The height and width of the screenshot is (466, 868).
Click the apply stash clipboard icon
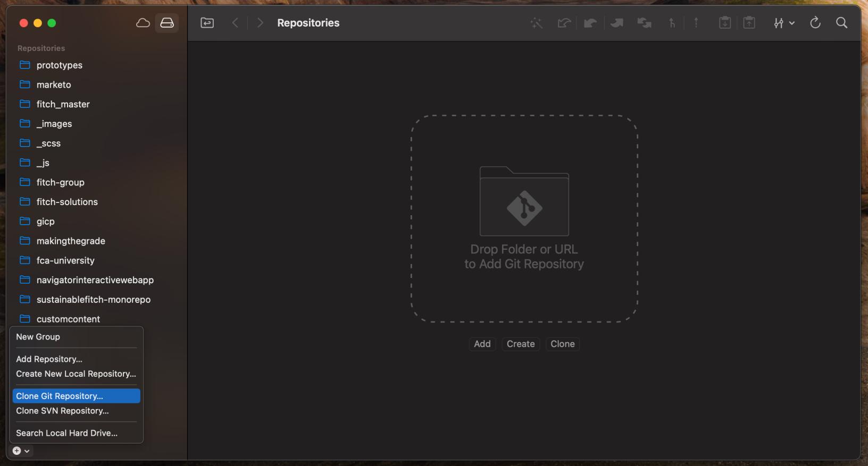[x=749, y=23]
